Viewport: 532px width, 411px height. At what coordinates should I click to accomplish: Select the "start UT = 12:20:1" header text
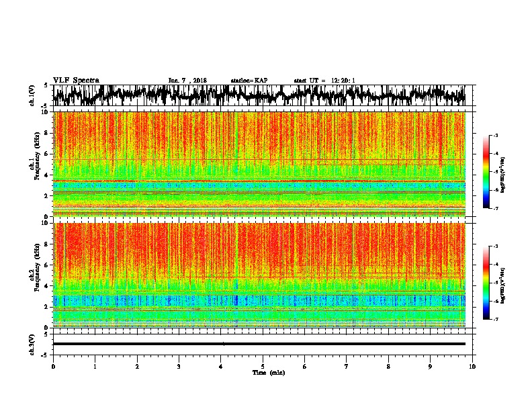point(324,81)
